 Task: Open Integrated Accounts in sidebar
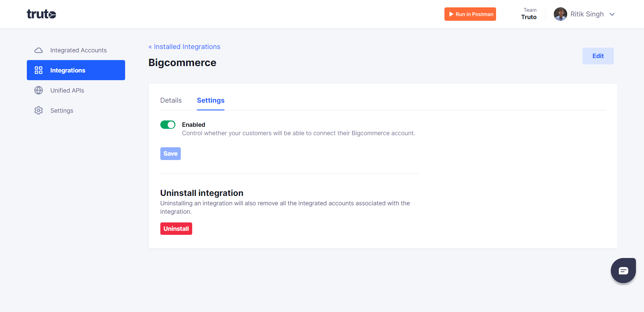click(x=76, y=50)
